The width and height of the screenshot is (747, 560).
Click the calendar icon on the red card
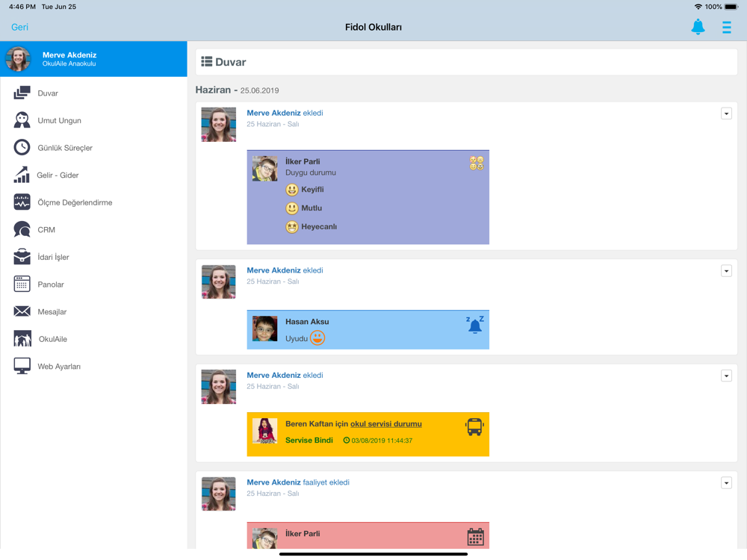pos(475,537)
